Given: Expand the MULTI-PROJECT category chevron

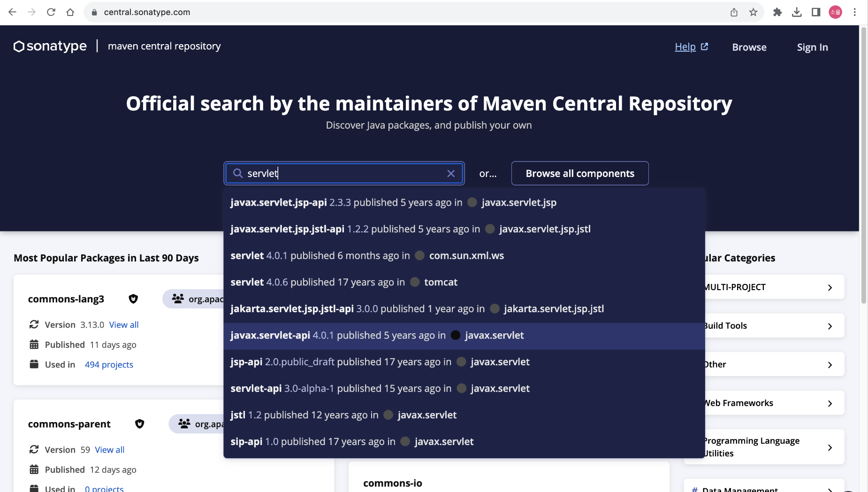Looking at the screenshot, I should (x=830, y=287).
